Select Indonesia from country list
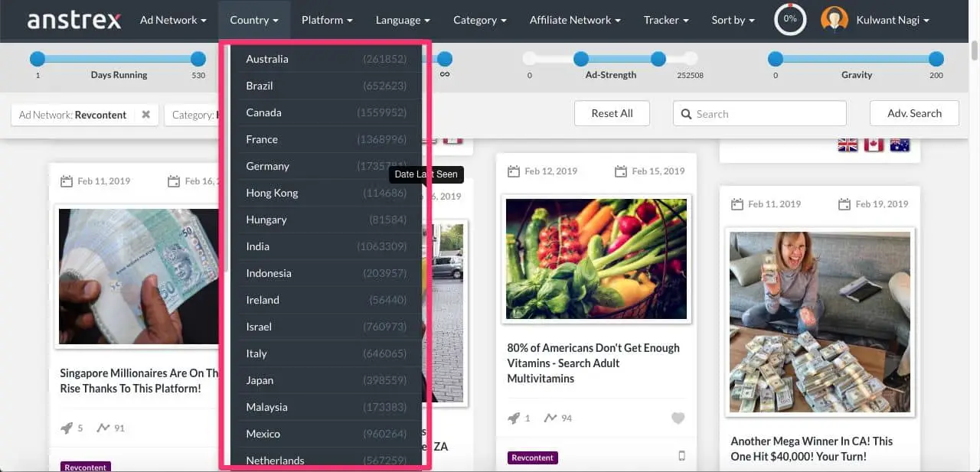This screenshot has width=980, height=472. [x=326, y=273]
